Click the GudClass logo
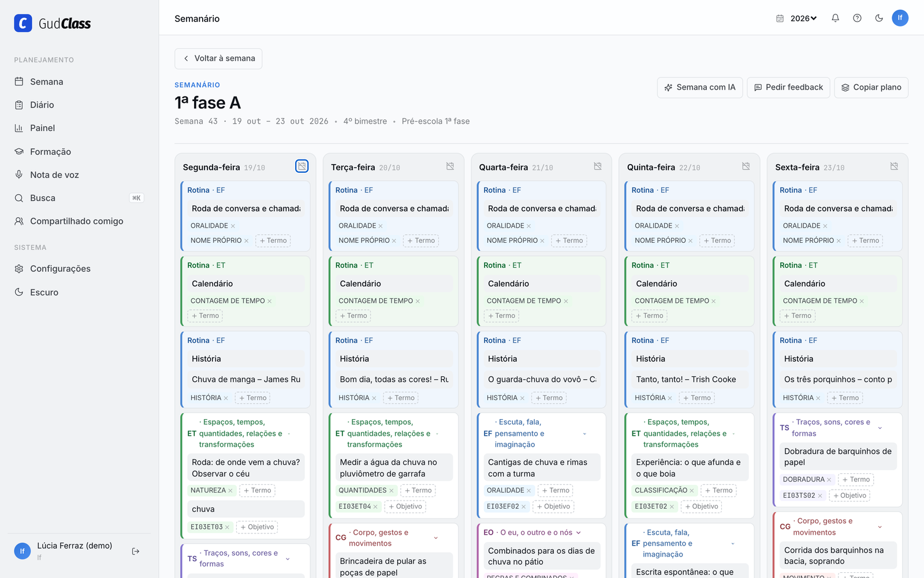 [53, 23]
